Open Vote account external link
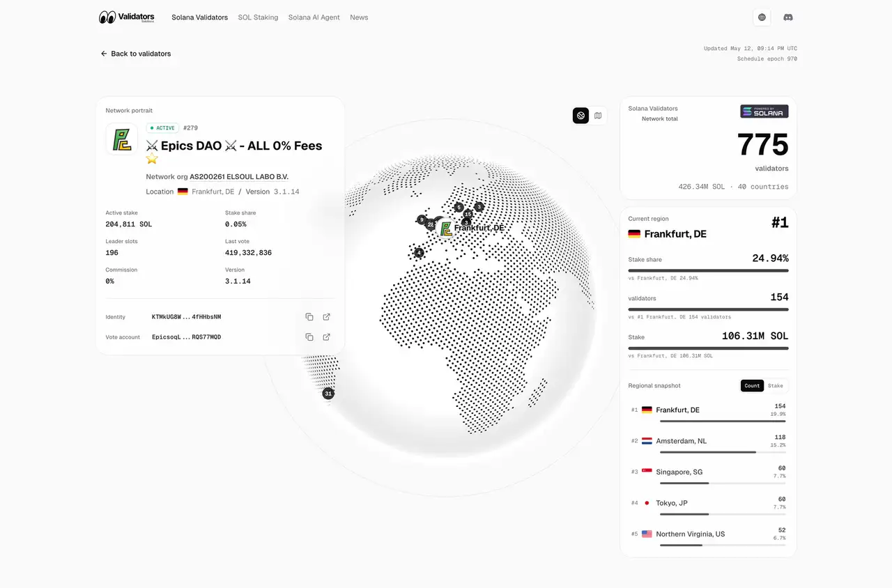Screen dimensions: 892x588 (327, 337)
